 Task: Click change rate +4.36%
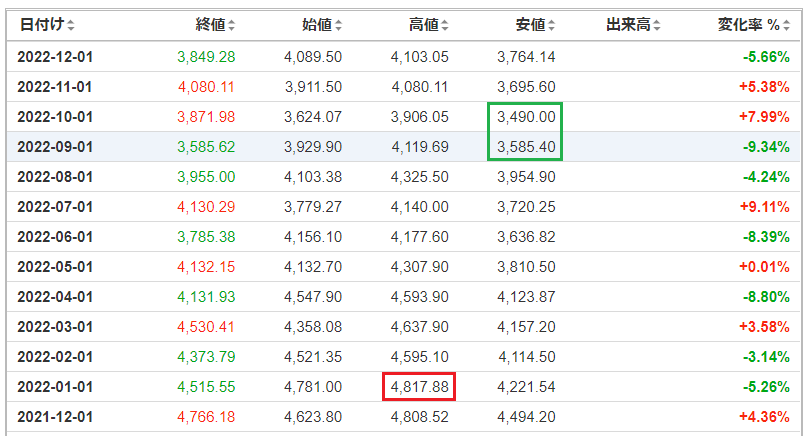click(x=764, y=416)
